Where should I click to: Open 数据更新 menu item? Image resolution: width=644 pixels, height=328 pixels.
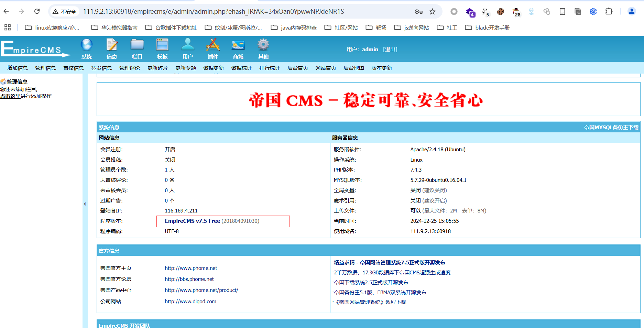(214, 68)
